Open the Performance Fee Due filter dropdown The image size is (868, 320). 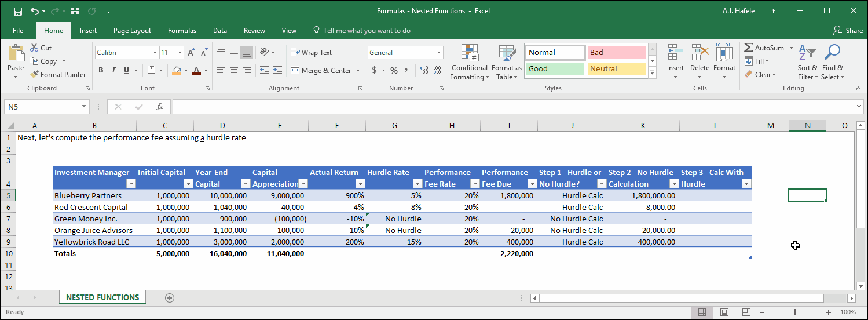tap(532, 184)
